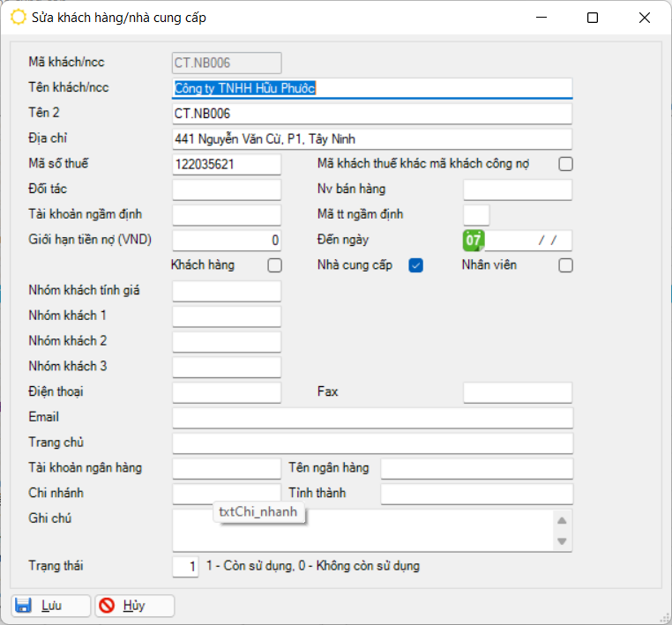Uncheck the Nhà cung cấp checkbox
Viewport: 672px width, 625px height.
pos(416,265)
